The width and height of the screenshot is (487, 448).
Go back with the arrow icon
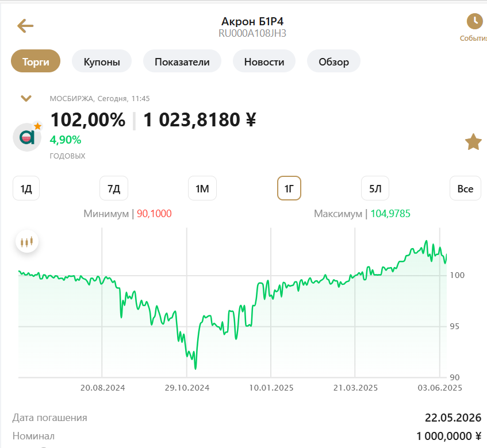click(25, 26)
